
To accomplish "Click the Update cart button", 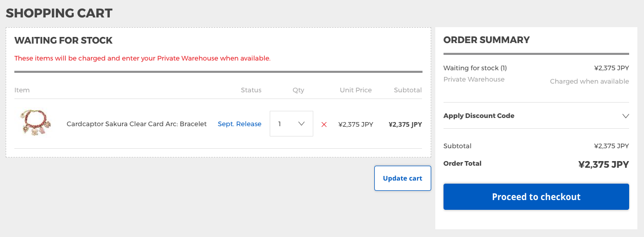I will [402, 178].
